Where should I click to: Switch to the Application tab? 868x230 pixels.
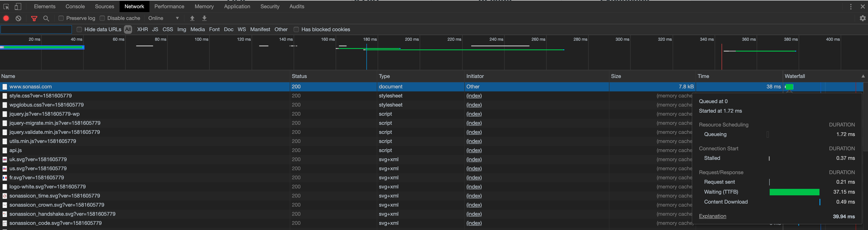pos(237,6)
